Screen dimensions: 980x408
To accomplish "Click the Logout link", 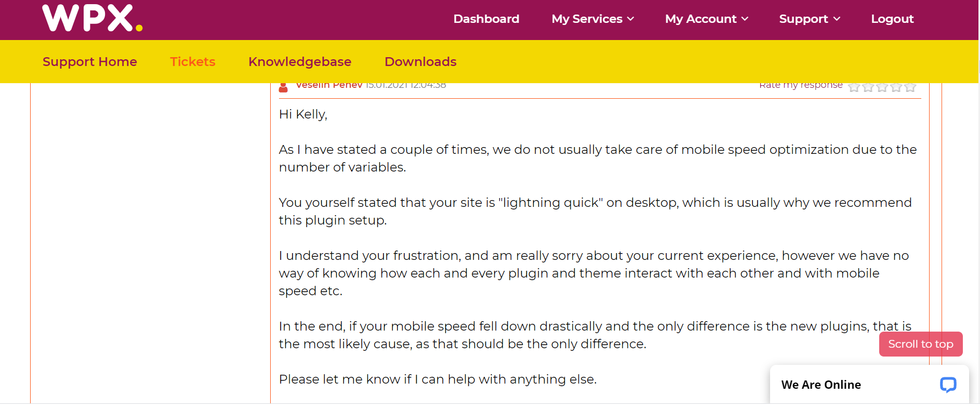I will (x=892, y=19).
